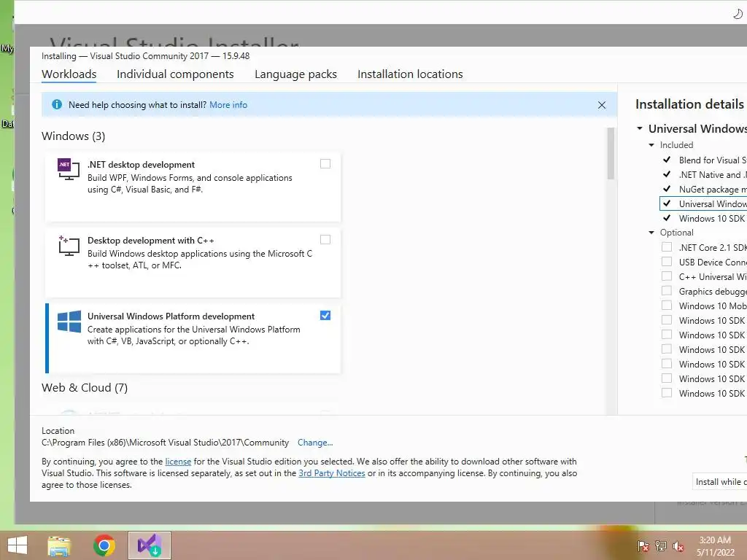Enable the Graphics debugger optional checkbox
This screenshot has height=560, width=747.
[667, 291]
